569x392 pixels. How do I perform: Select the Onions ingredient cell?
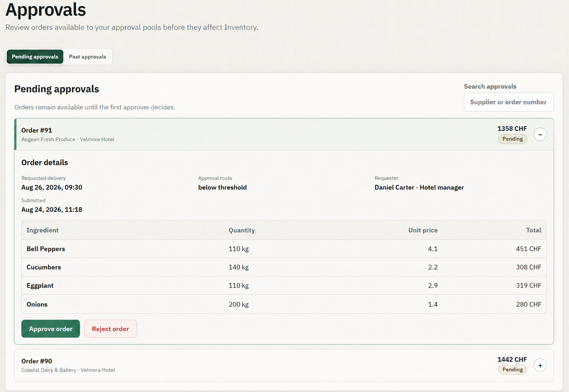[37, 304]
